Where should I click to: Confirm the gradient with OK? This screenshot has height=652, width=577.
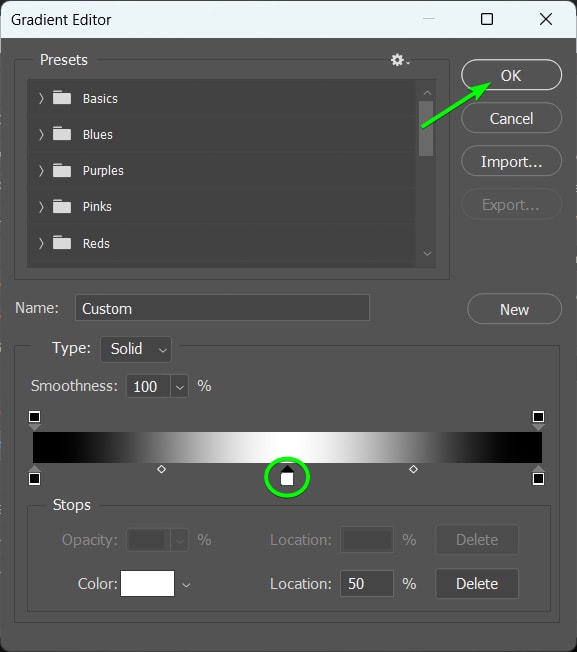(x=511, y=75)
